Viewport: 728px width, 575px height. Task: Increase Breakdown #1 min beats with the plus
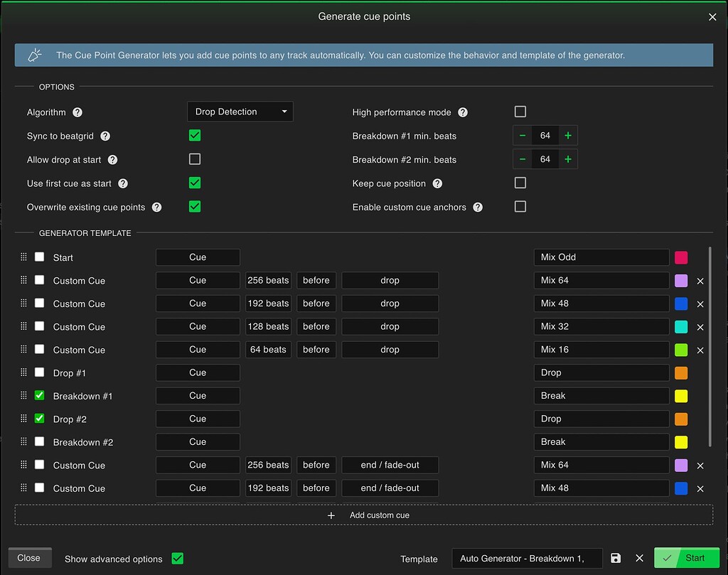[x=567, y=135]
